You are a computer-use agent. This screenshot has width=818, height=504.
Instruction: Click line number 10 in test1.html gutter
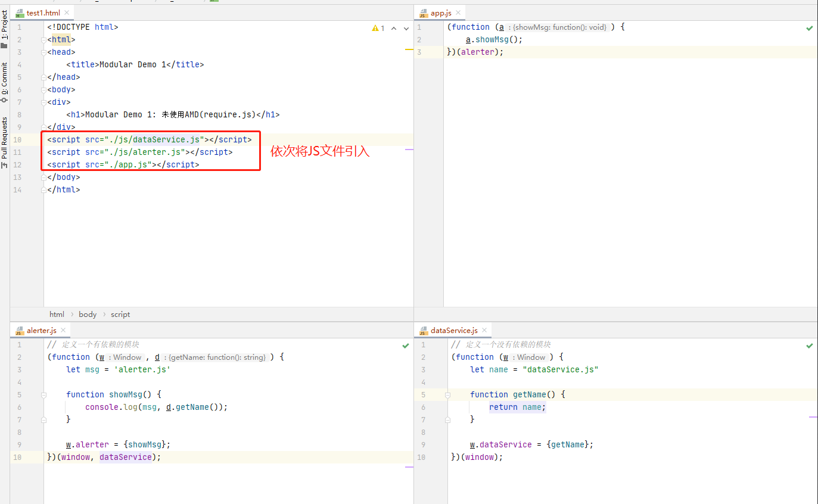pyautogui.click(x=18, y=140)
